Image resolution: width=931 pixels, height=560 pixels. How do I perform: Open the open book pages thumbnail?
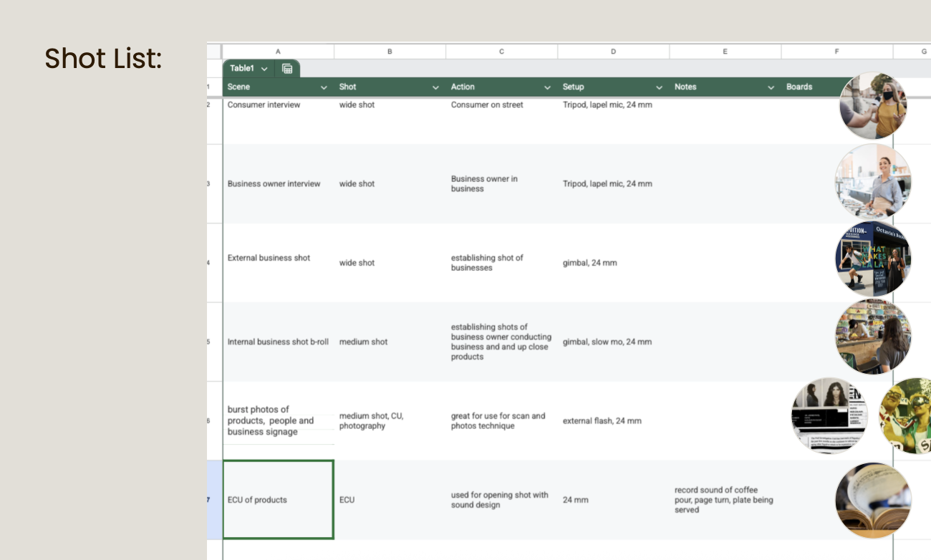[x=873, y=500]
